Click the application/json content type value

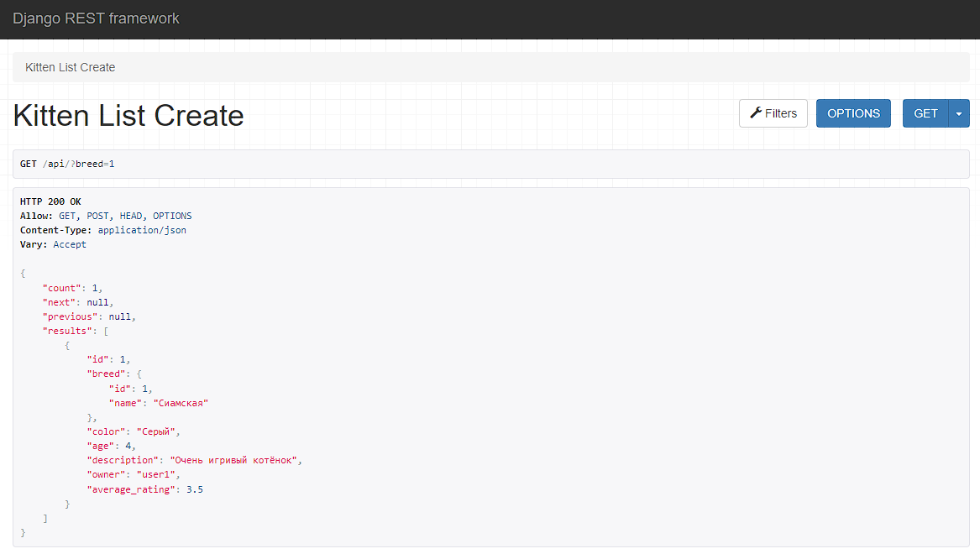(142, 231)
